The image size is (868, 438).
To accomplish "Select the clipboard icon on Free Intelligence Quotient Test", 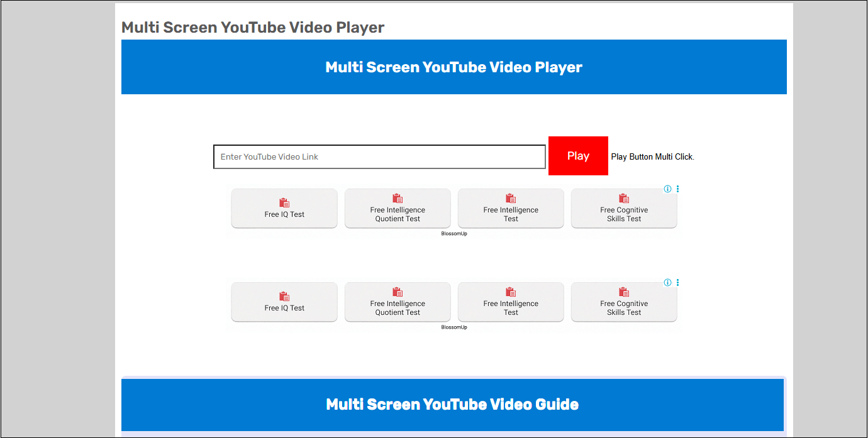I will pos(397,198).
